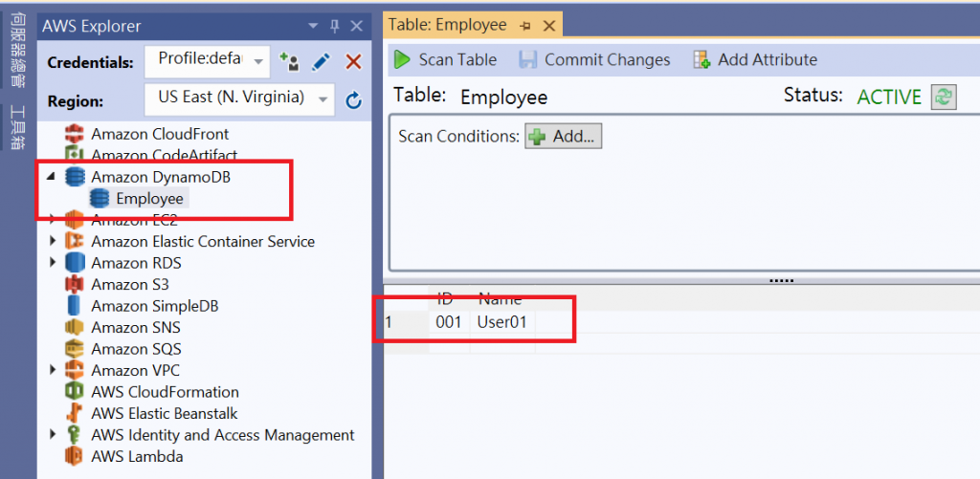Viewport: 980px width, 479px height.
Task: Click Commit Changes in toolbar
Action: click(594, 60)
